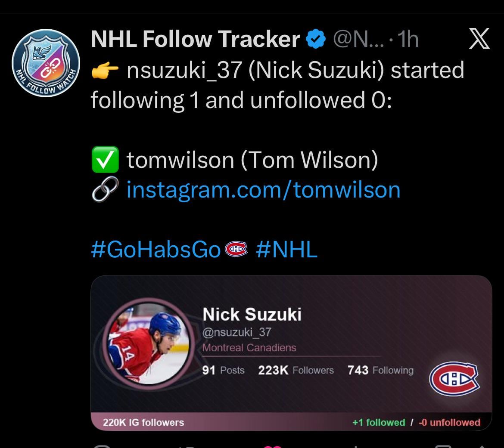The image size is (504, 448).
Task: Click the blue verified badge
Action: click(315, 40)
